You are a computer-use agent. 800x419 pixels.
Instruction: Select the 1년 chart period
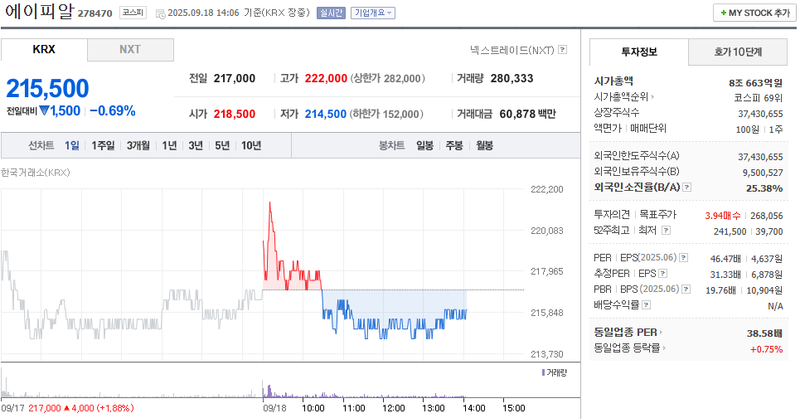pyautogui.click(x=169, y=145)
